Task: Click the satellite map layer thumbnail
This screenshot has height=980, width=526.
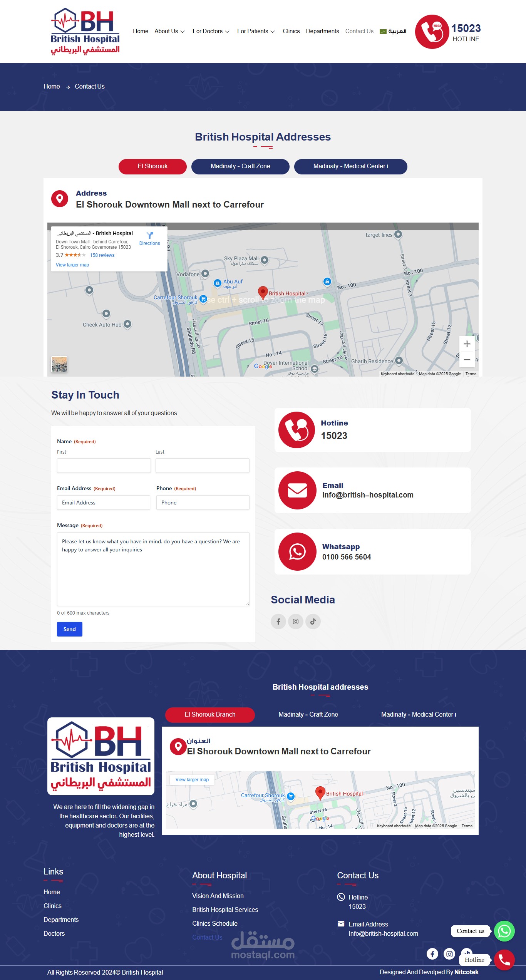Action: coord(59,364)
